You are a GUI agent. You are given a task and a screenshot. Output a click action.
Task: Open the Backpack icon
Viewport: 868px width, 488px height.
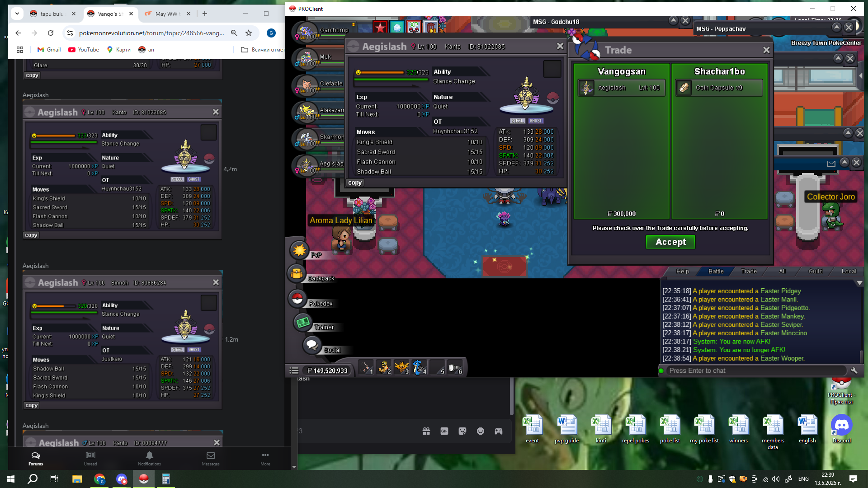pyautogui.click(x=297, y=274)
